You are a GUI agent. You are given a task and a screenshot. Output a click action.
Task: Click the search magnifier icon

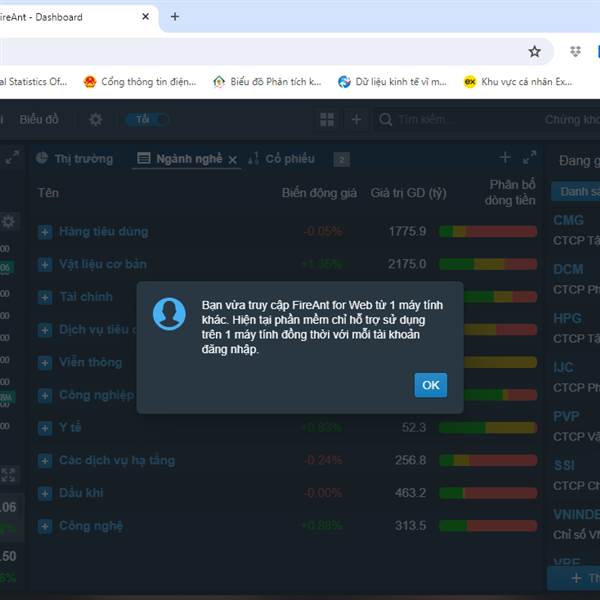[x=385, y=120]
